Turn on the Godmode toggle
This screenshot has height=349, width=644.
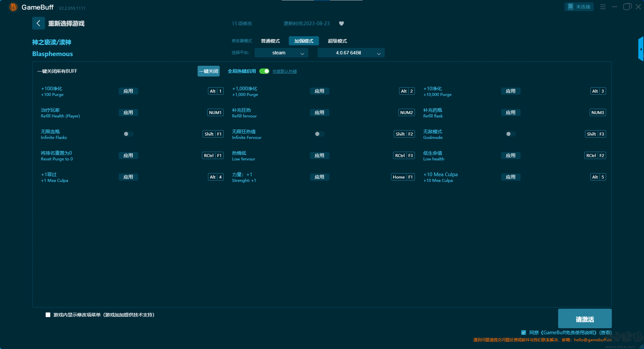[x=511, y=134]
